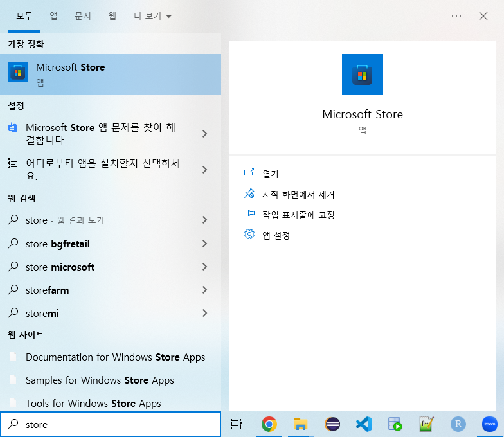The width and height of the screenshot is (504, 437).
Task: Open the green play database app on taskbar
Action: (395, 424)
